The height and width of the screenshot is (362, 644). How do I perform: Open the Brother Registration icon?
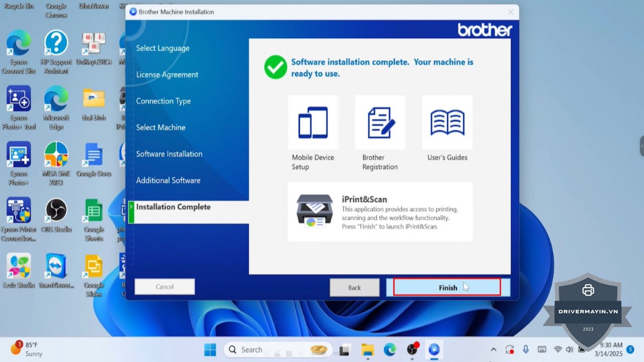[380, 123]
